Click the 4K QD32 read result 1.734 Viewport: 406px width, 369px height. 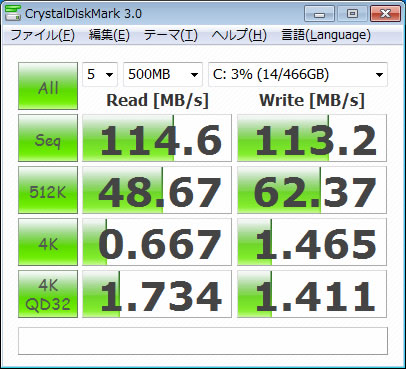(x=157, y=294)
